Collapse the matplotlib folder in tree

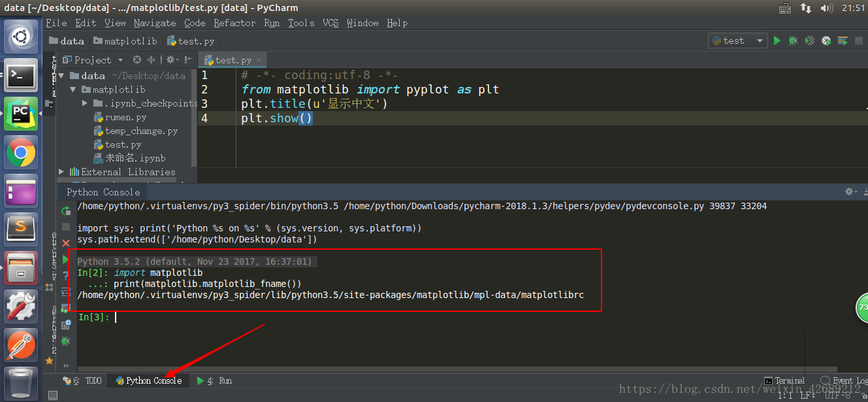[73, 90]
